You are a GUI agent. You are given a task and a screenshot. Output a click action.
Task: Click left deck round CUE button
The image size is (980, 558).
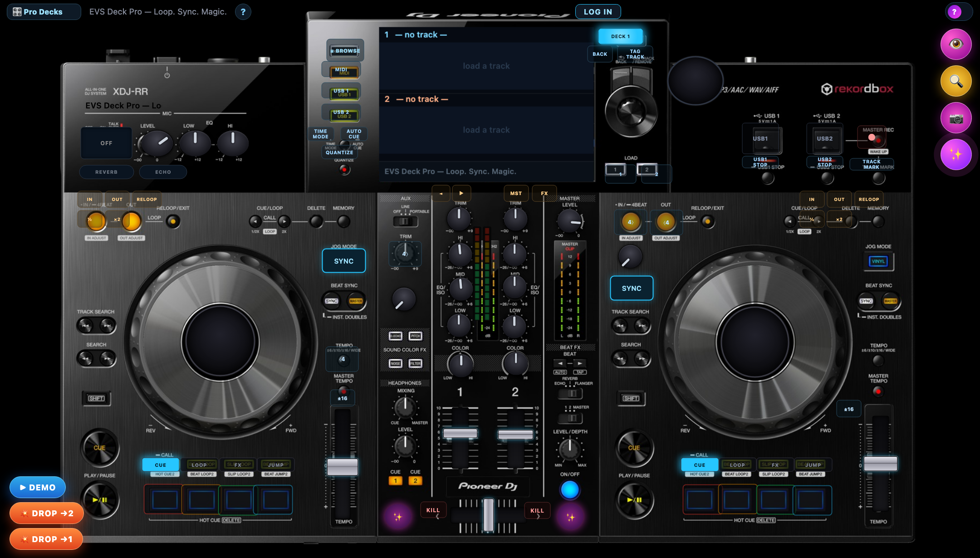click(100, 448)
